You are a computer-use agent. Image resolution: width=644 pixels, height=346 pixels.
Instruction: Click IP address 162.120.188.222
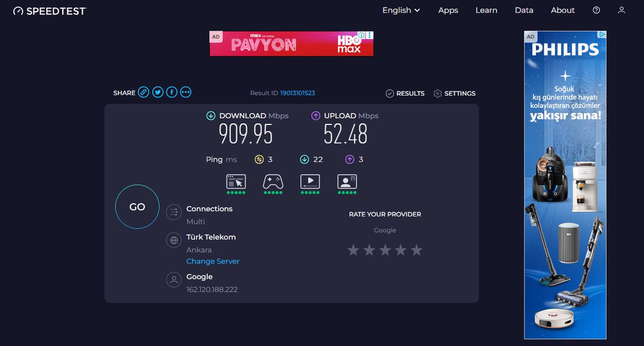pyautogui.click(x=212, y=290)
